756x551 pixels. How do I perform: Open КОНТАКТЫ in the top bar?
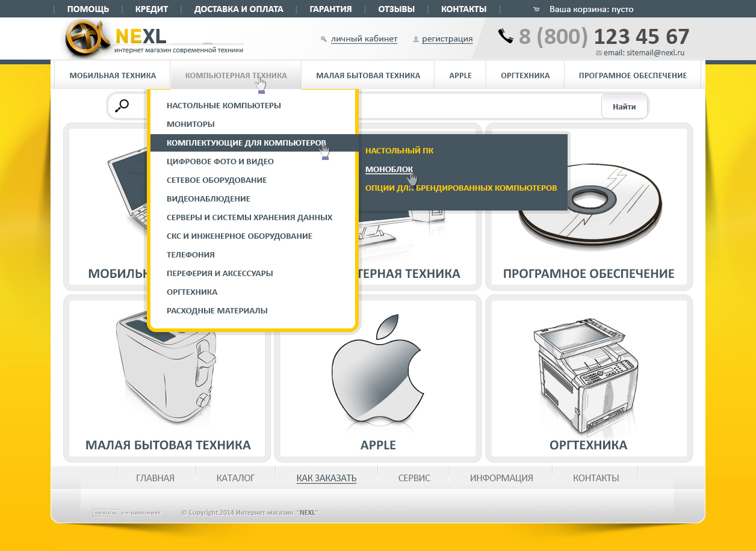pyautogui.click(x=463, y=9)
